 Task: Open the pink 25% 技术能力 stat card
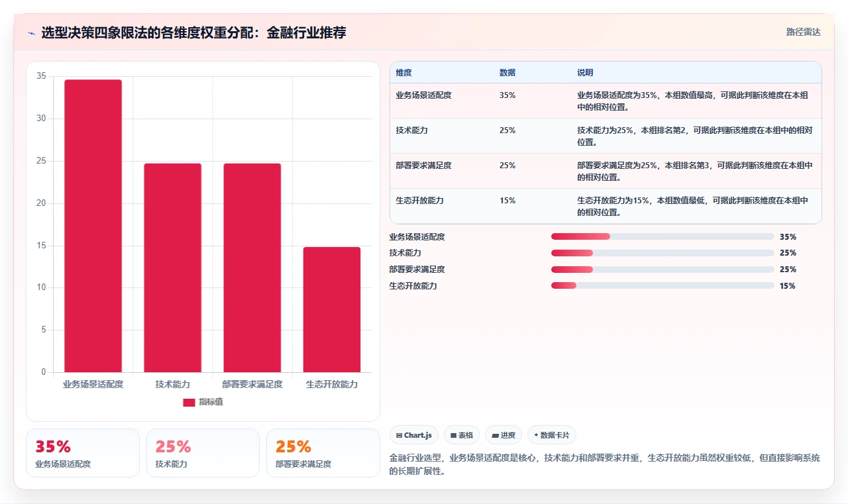pos(203,453)
